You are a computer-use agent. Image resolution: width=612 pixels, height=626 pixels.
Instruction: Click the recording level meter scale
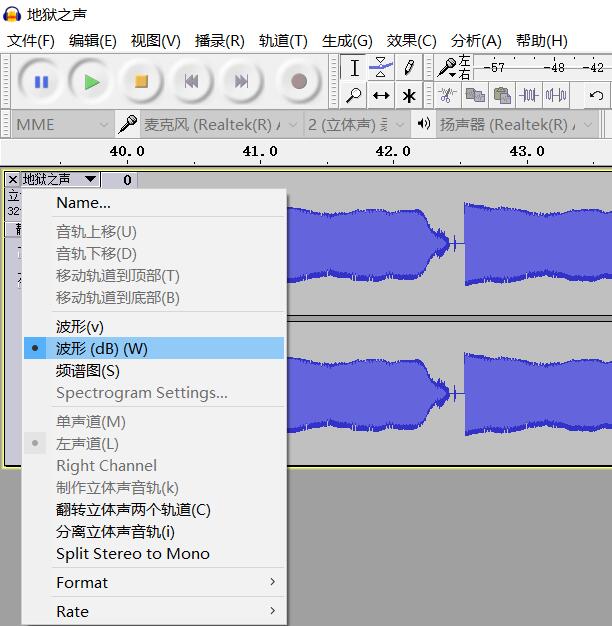pyautogui.click(x=543, y=67)
